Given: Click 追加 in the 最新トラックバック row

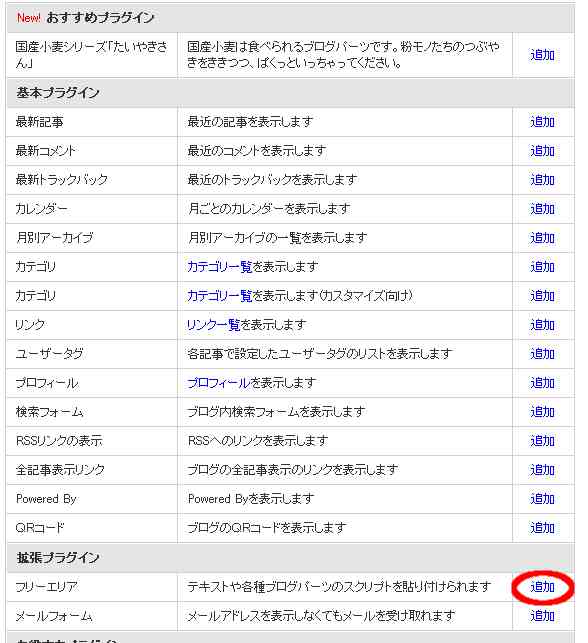Looking at the screenshot, I should click(542, 180).
